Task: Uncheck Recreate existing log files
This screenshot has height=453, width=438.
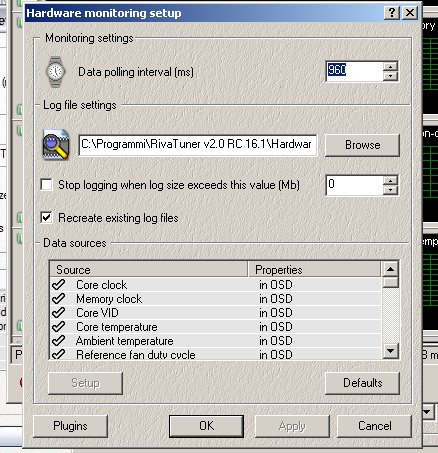Action: 46,218
